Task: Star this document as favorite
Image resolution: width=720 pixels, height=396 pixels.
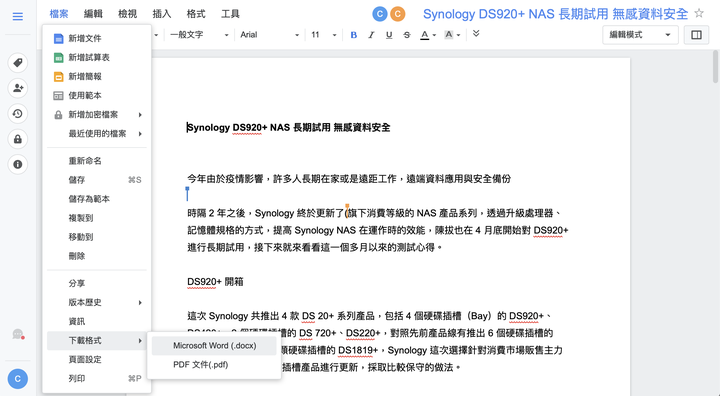Action: 699,13
